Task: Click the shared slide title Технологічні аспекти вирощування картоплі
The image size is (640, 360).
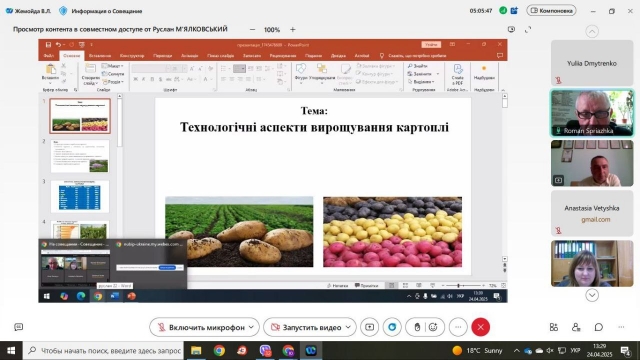Action: coord(314,127)
